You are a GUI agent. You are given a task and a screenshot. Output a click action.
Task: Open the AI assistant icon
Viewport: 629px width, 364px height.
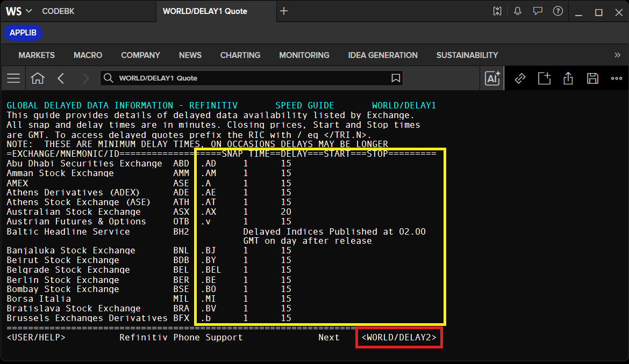pos(492,78)
